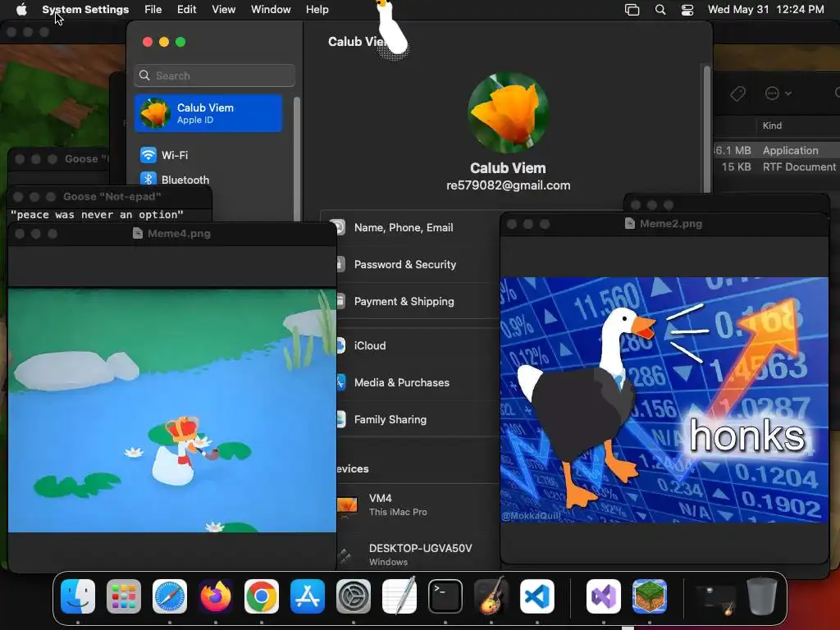Open GarageBand in the Dock

491,596
